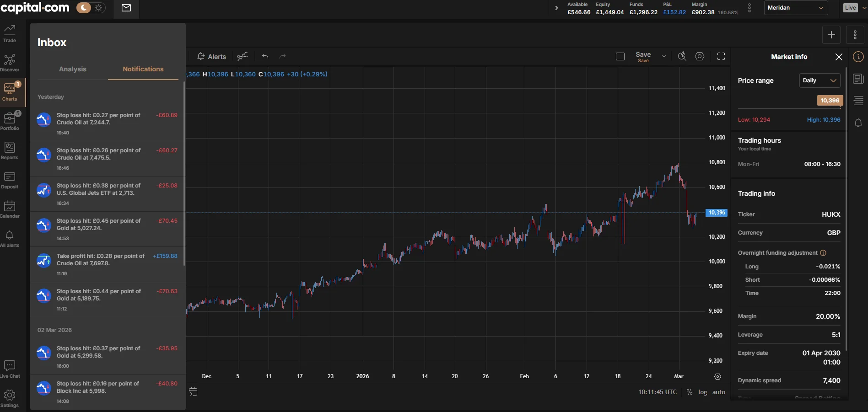This screenshot has width=868, height=412.
Task: Open the Portfolio section in sidebar
Action: coord(10,120)
